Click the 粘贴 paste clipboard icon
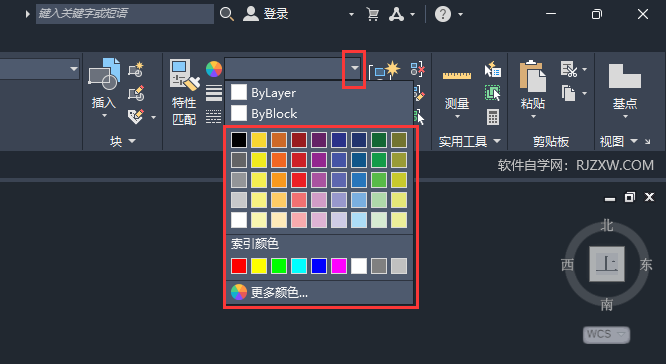This screenshot has height=364, width=666. [533, 76]
